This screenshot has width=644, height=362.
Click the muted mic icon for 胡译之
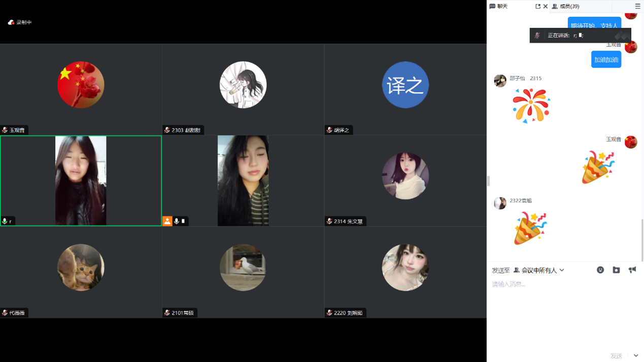pos(329,130)
